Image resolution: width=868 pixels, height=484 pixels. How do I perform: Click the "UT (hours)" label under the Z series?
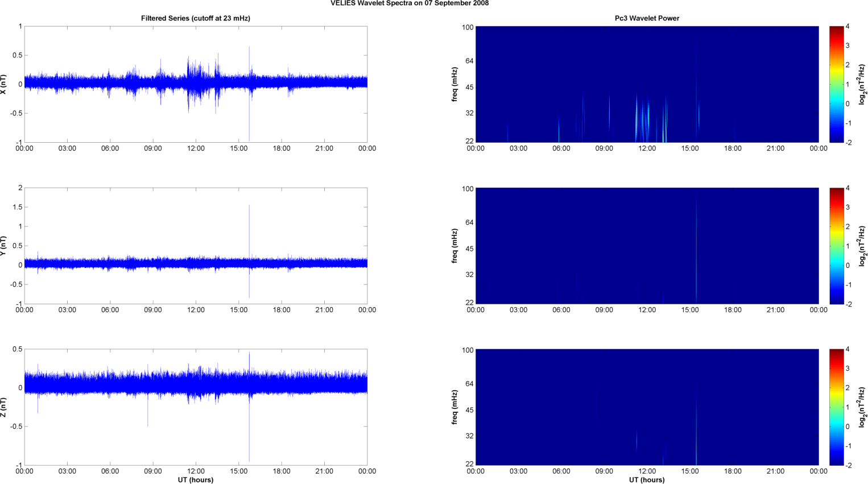[196, 479]
